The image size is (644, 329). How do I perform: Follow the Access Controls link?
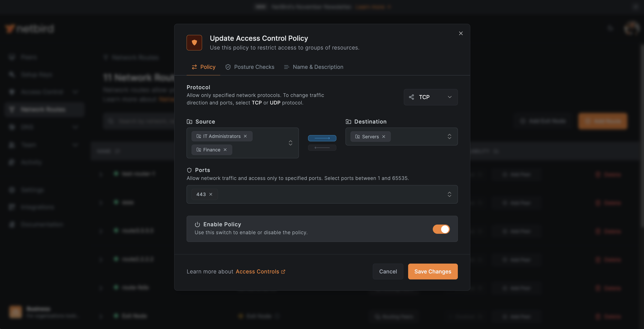257,272
